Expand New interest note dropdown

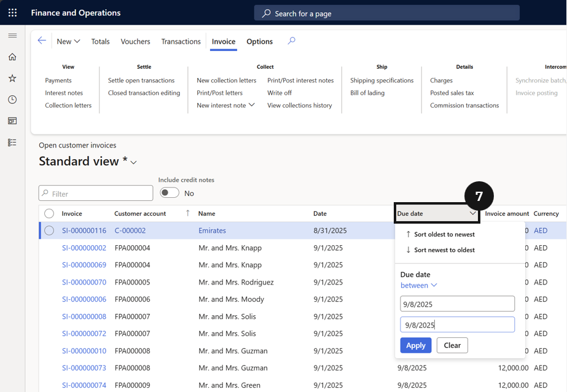(252, 105)
